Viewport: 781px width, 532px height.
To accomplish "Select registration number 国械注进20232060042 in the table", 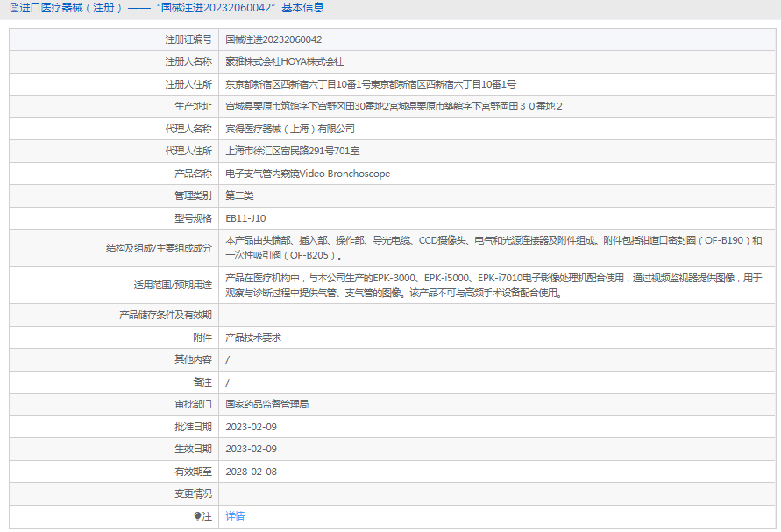I will [273, 39].
